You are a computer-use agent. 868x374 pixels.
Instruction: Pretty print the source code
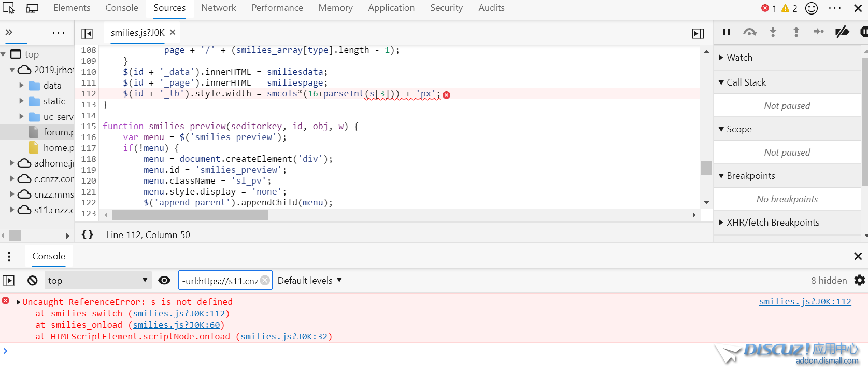coord(88,234)
